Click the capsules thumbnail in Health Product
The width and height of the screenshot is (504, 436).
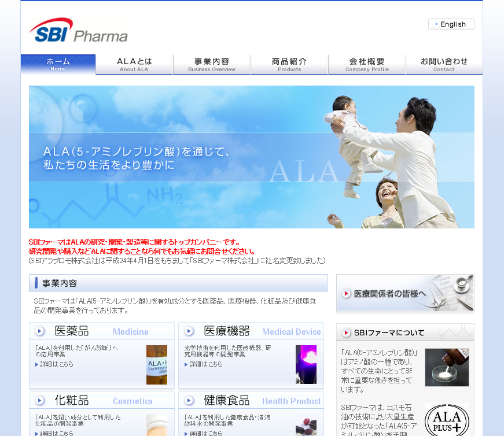click(306, 425)
